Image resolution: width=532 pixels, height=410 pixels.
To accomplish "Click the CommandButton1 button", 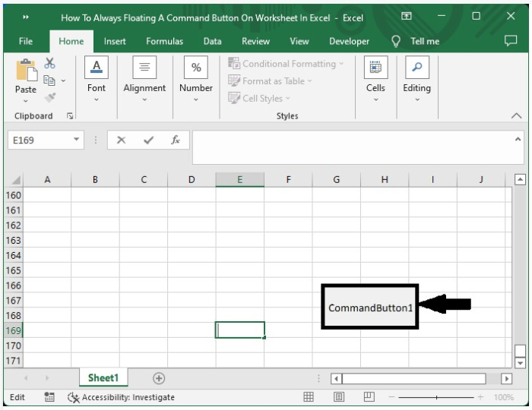I will pyautogui.click(x=370, y=307).
